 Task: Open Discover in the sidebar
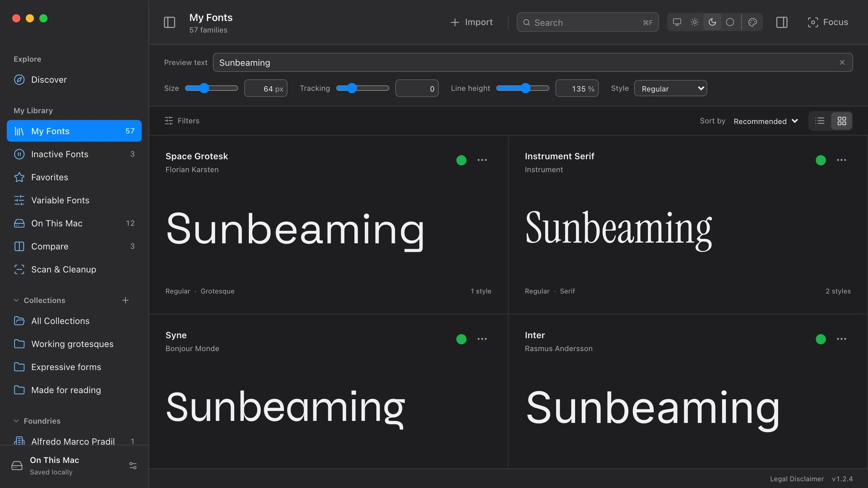[x=74, y=80]
